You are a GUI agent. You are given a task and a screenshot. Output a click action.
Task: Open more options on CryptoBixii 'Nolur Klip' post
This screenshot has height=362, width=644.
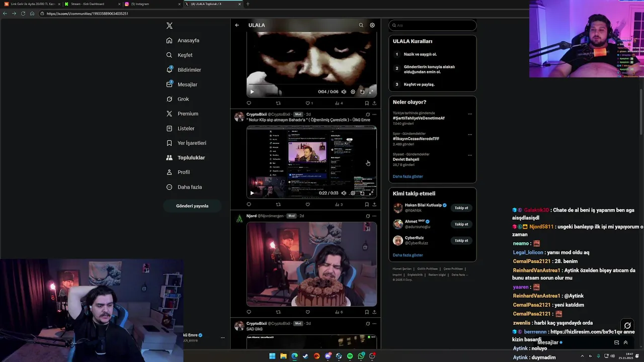[x=374, y=114]
